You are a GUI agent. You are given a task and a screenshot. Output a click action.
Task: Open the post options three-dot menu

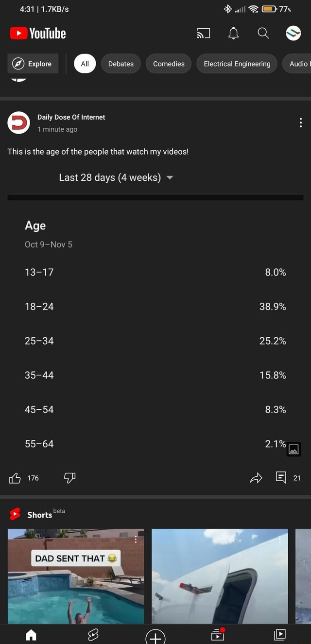tap(300, 122)
